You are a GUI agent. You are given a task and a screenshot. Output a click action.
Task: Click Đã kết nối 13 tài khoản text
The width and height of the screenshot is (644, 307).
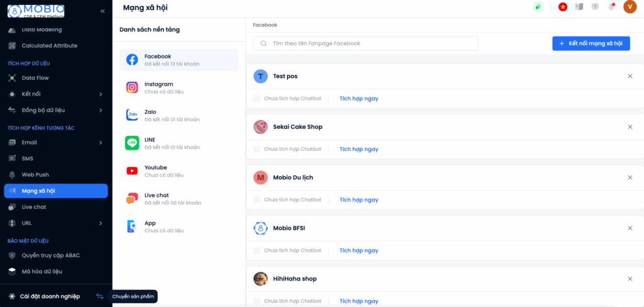tap(172, 64)
